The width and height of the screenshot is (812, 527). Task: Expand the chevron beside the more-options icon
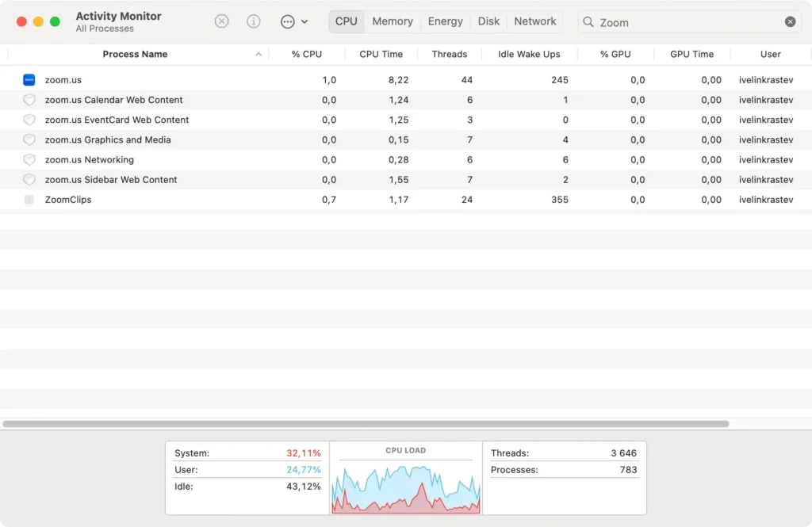tap(304, 21)
